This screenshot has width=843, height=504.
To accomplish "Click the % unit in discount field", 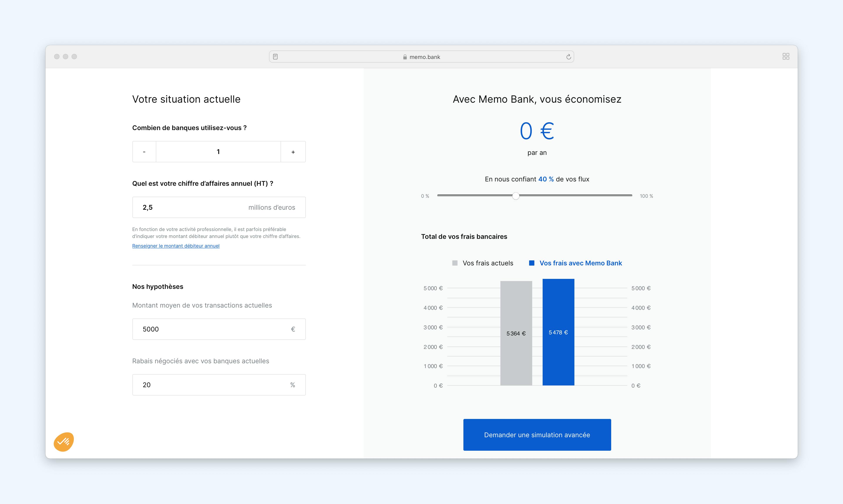I will (x=293, y=385).
